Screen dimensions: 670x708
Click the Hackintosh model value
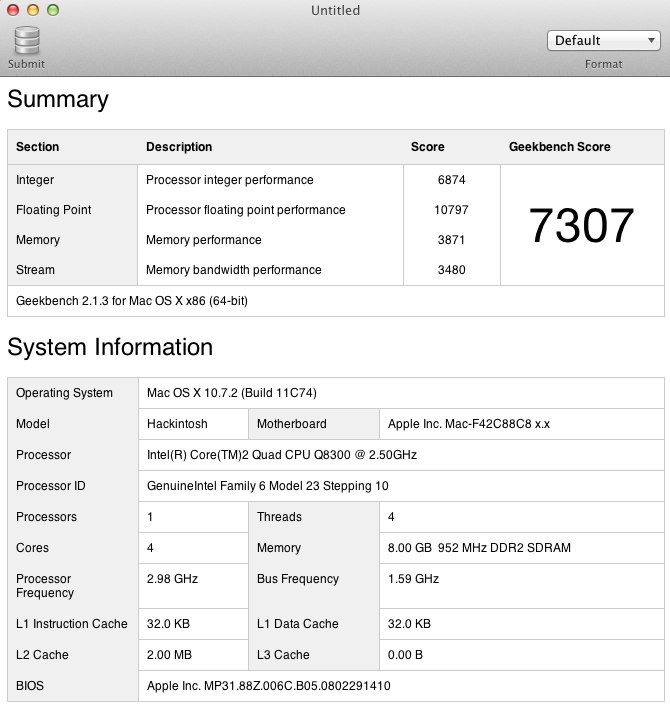tap(177, 424)
